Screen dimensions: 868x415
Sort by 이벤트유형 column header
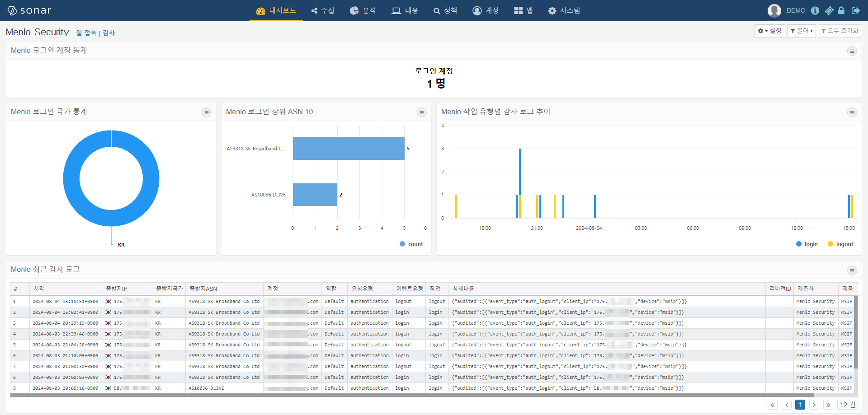[409, 289]
